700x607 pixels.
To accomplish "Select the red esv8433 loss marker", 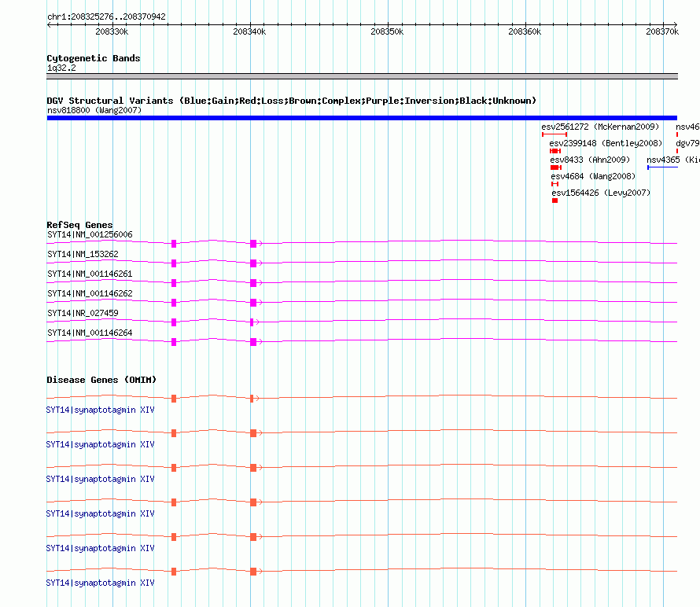I will point(556,167).
